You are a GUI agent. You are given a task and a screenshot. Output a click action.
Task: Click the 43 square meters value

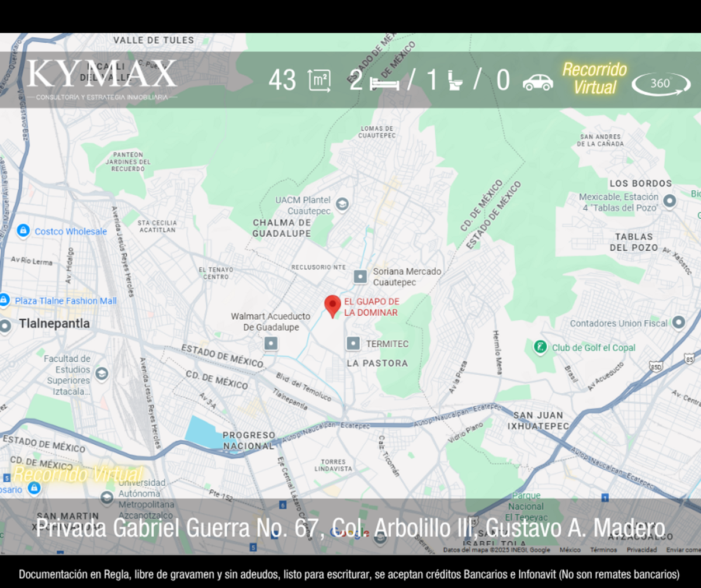click(282, 81)
